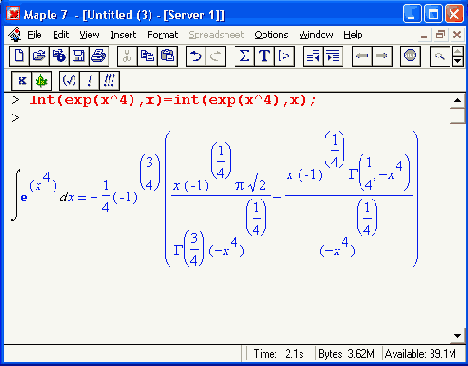Click into the red int(exp(x^4),x) command line
The image size is (468, 366).
(173, 100)
